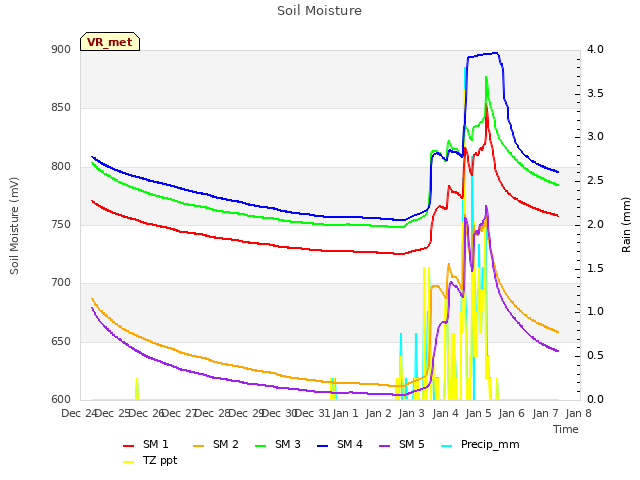640x480 pixels.
Task: Click the Time axis label
Action: click(x=566, y=429)
